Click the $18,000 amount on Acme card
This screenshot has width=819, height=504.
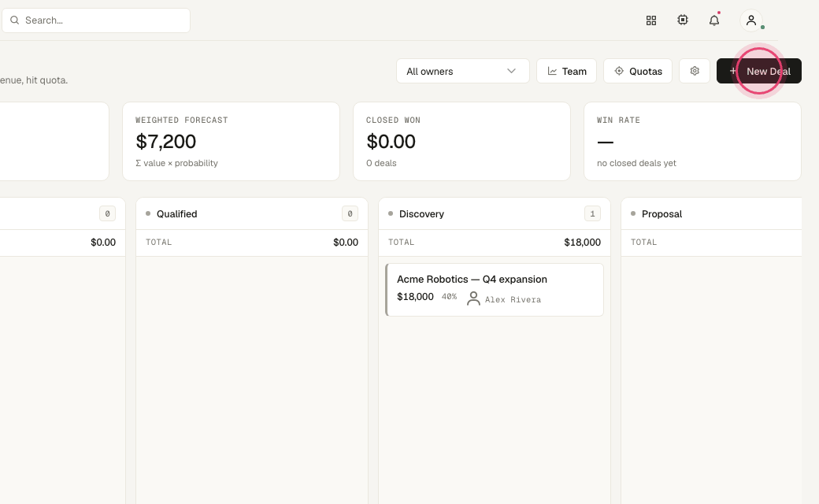(x=415, y=297)
